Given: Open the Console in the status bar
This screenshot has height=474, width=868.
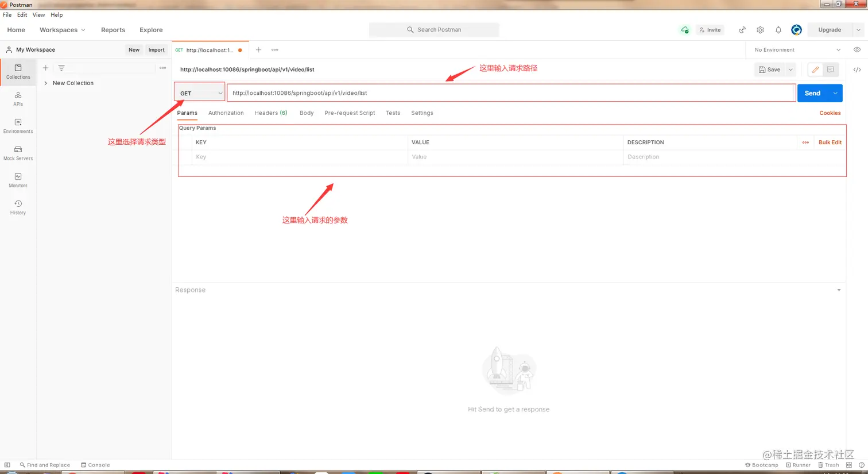Looking at the screenshot, I should 95,465.
